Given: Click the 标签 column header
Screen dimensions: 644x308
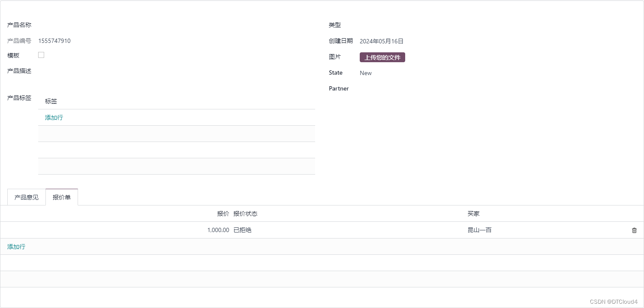Looking at the screenshot, I should click(x=51, y=101).
